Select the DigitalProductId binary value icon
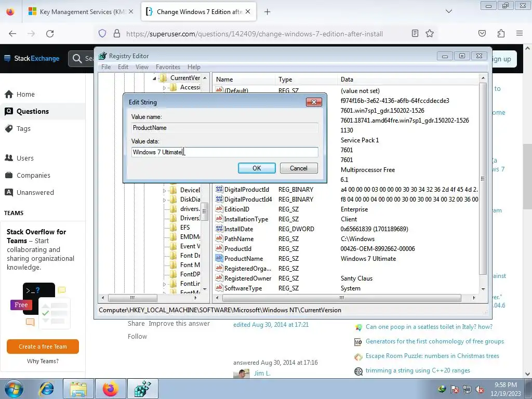The width and height of the screenshot is (532, 399). pyautogui.click(x=219, y=189)
